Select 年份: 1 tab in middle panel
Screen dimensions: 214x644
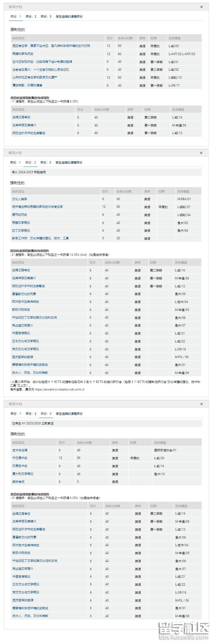(x=16, y=163)
